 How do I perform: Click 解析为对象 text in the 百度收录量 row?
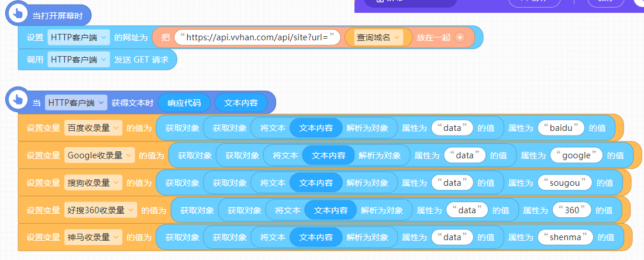pos(367,128)
